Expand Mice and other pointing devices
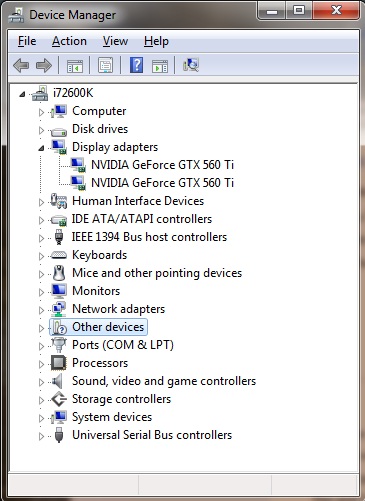The image size is (365, 501). click(41, 274)
